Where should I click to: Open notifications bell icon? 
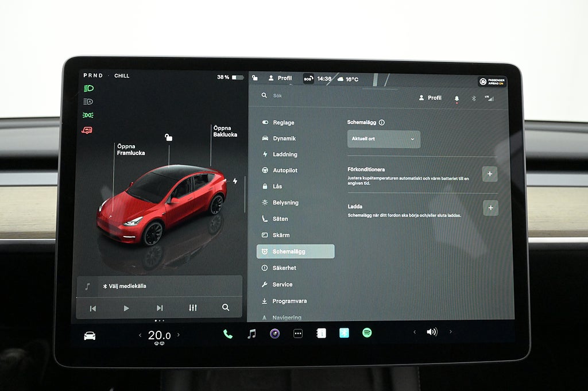coord(457,99)
